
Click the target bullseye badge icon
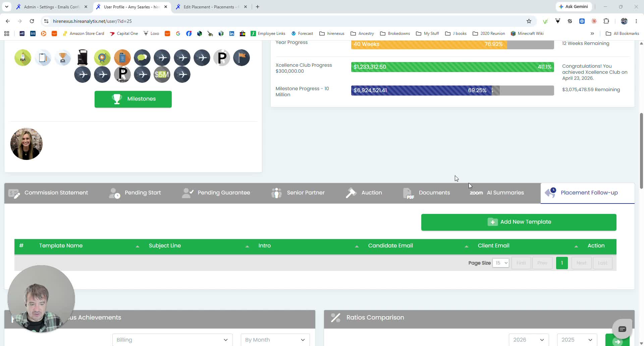click(102, 58)
